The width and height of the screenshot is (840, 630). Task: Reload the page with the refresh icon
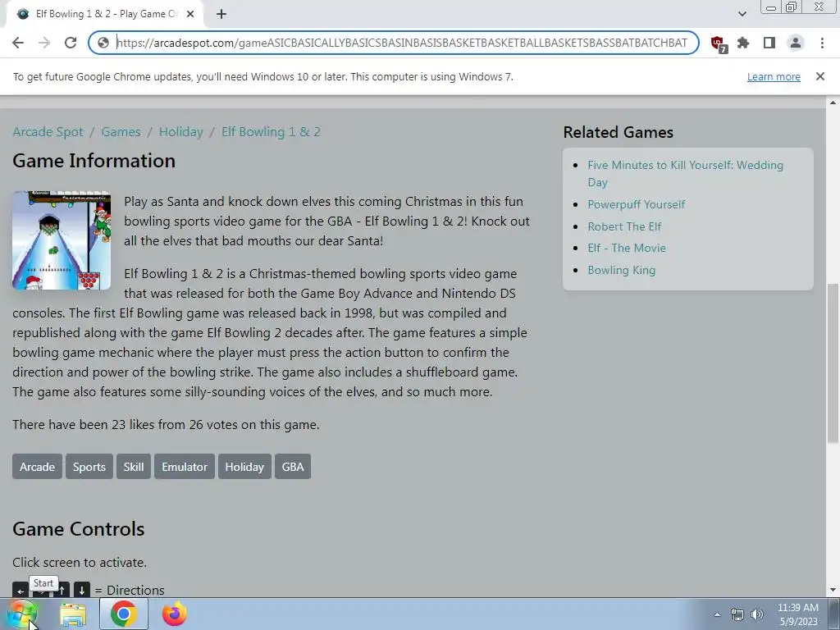click(71, 43)
